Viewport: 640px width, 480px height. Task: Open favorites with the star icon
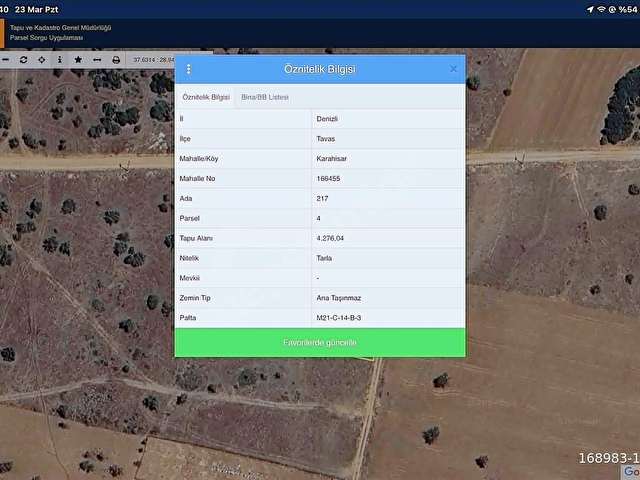coord(78,60)
